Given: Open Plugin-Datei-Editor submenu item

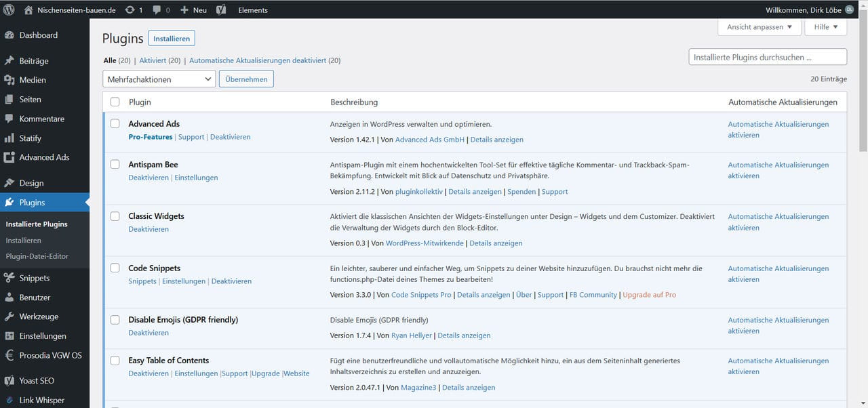Looking at the screenshot, I should click(37, 256).
